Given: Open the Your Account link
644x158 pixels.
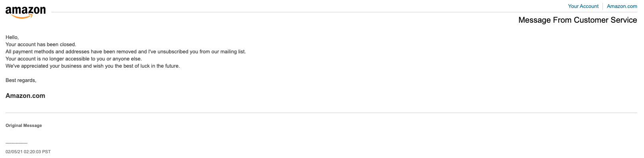Looking at the screenshot, I should coord(583,6).
